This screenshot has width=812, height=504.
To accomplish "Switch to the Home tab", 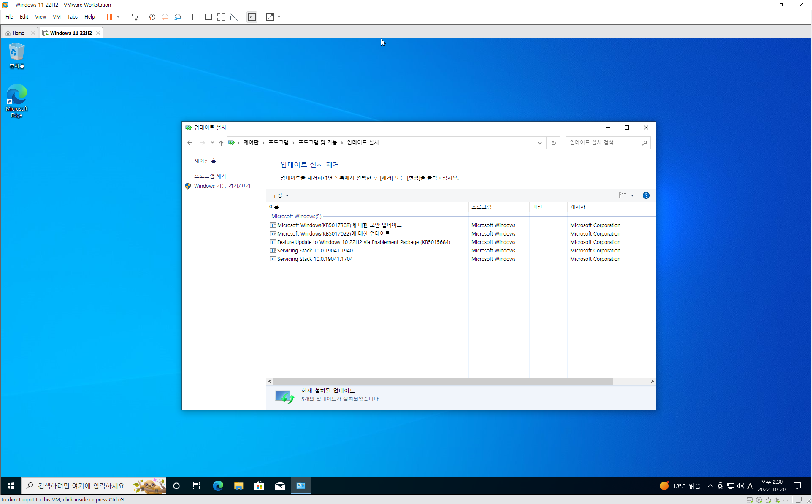I will (x=19, y=33).
